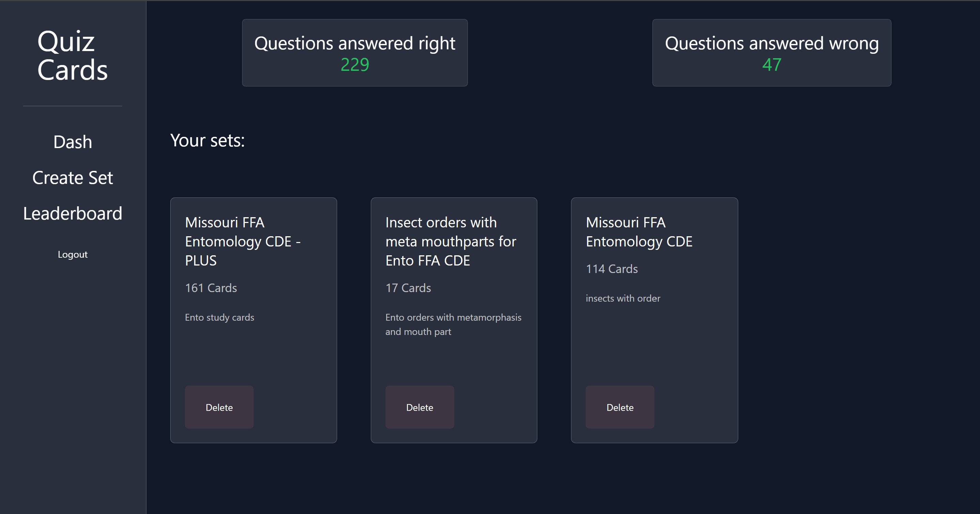
Task: Click the Quiz Cards logo title
Action: [x=72, y=55]
